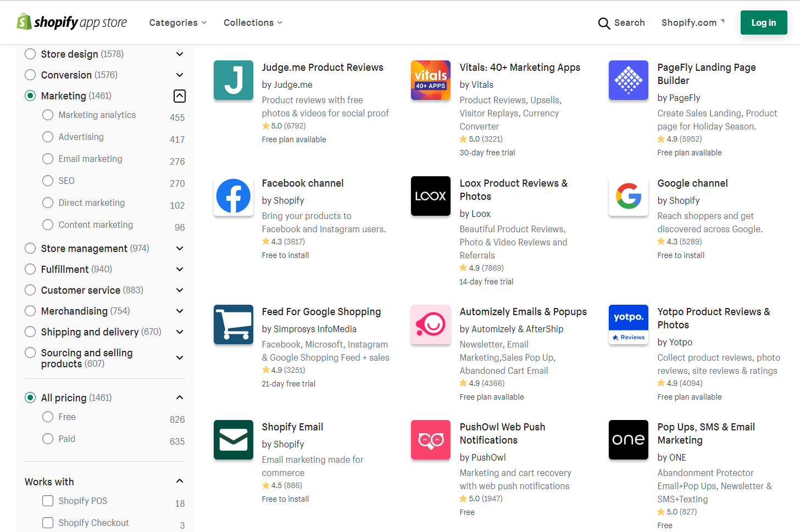This screenshot has width=800, height=532.
Task: Open the Loox app icon
Action: pos(431,196)
